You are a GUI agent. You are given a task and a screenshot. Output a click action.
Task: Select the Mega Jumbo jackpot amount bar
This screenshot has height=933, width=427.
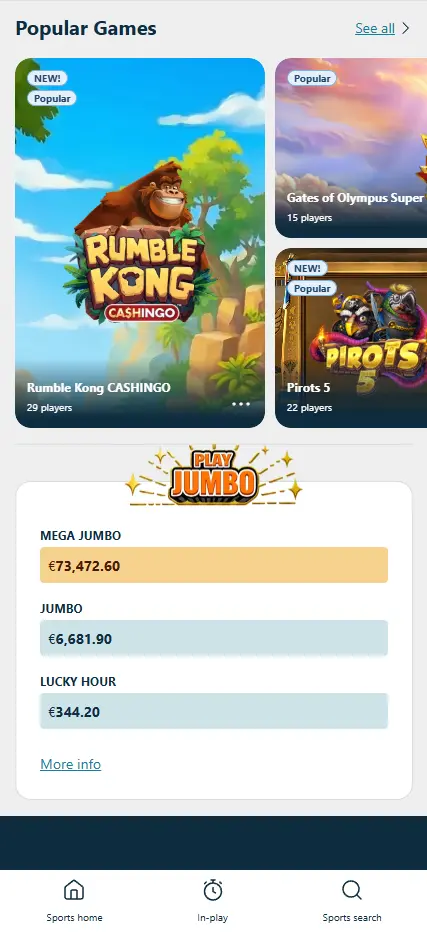(214, 565)
